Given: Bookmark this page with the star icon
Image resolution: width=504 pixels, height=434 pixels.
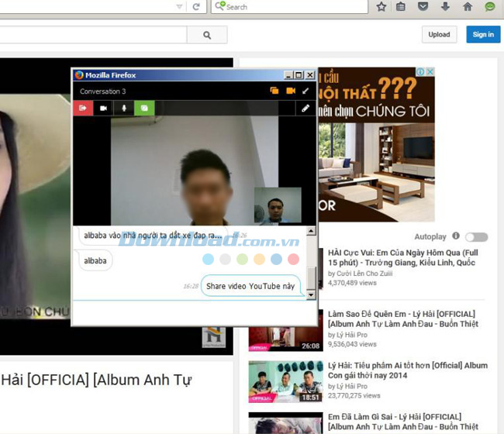Looking at the screenshot, I should pyautogui.click(x=381, y=7).
